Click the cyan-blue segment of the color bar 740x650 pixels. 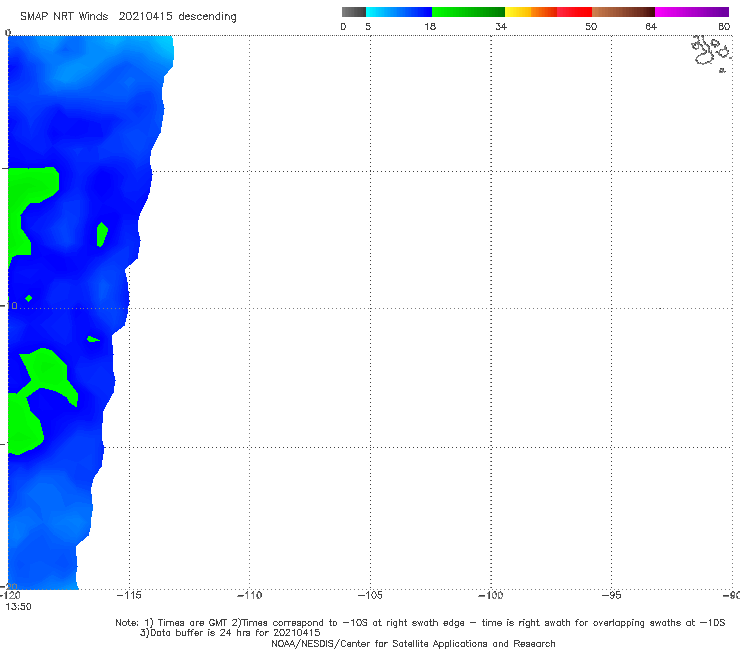399,12
